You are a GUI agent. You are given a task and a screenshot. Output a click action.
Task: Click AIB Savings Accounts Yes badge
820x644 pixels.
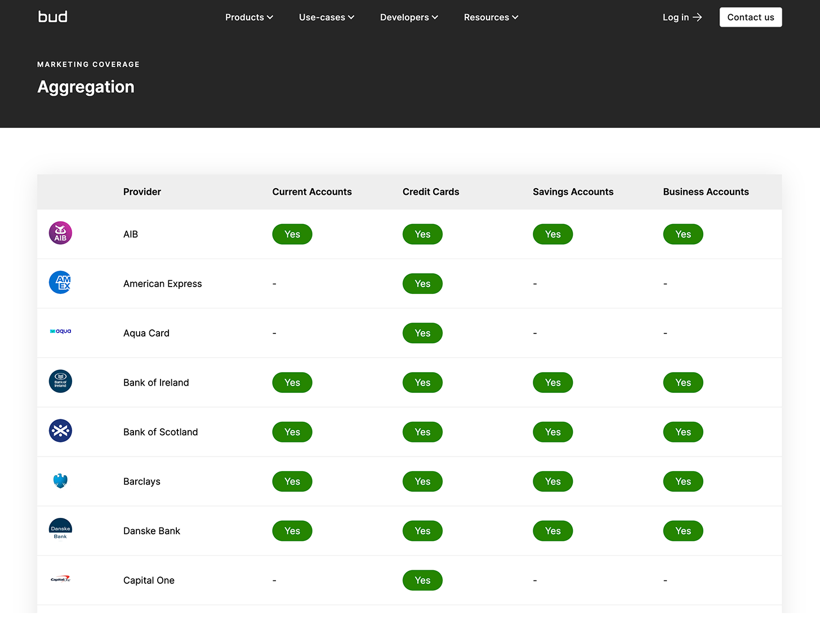pyautogui.click(x=553, y=234)
